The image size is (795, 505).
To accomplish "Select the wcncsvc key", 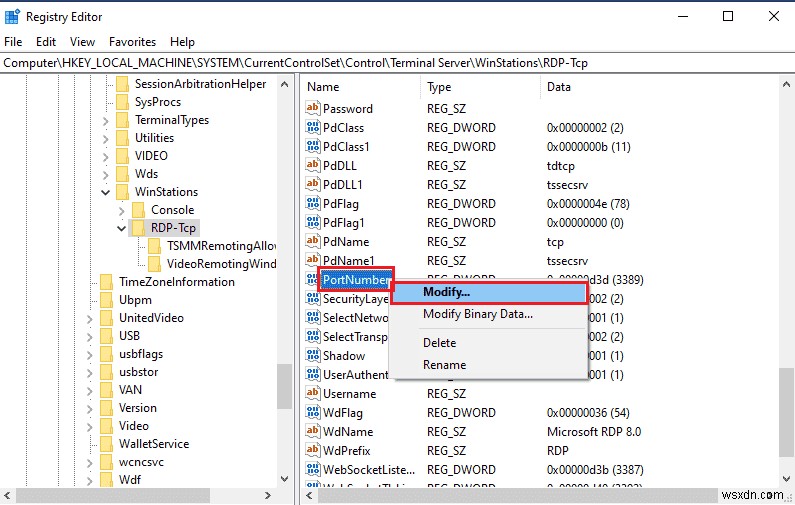I will coord(141,462).
